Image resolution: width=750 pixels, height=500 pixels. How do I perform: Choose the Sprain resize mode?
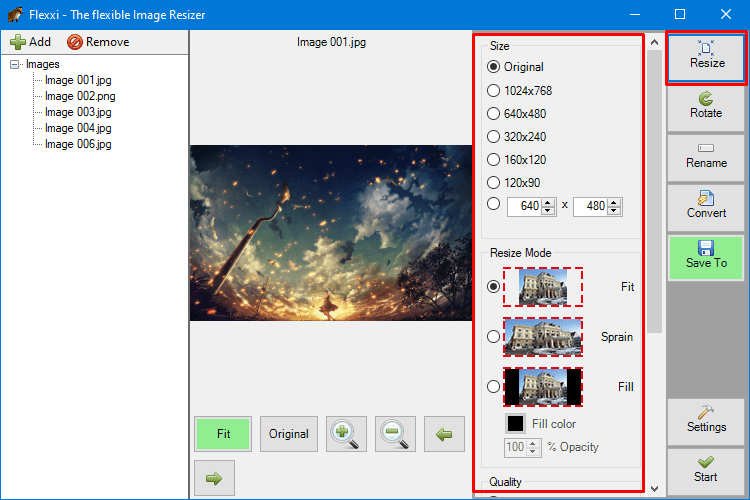(x=493, y=336)
